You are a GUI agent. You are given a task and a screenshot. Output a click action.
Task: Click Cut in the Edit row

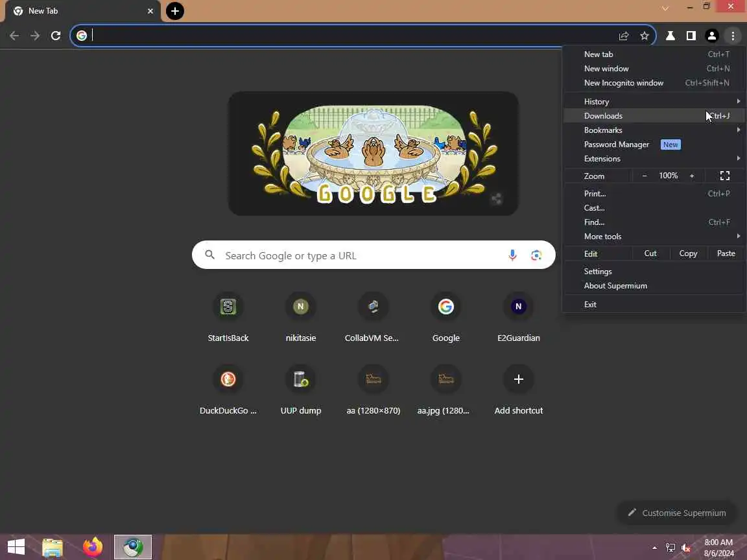pyautogui.click(x=650, y=253)
